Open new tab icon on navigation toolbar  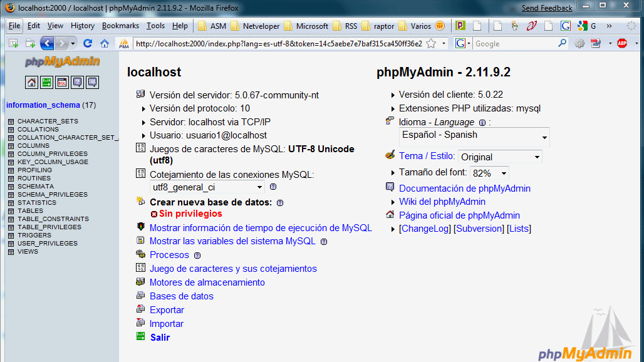pos(14,43)
